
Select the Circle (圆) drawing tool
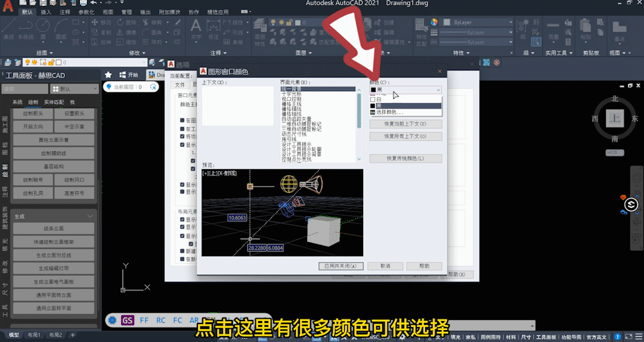(x=43, y=28)
